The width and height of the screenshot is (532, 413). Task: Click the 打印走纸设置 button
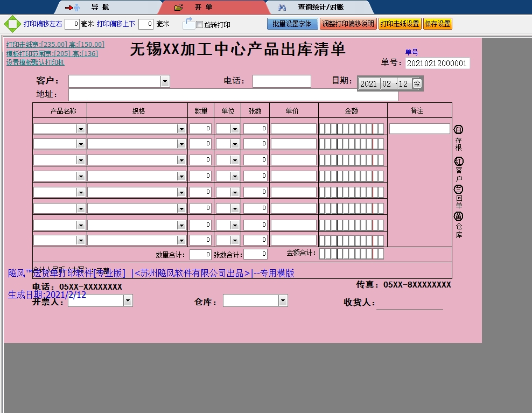400,24
